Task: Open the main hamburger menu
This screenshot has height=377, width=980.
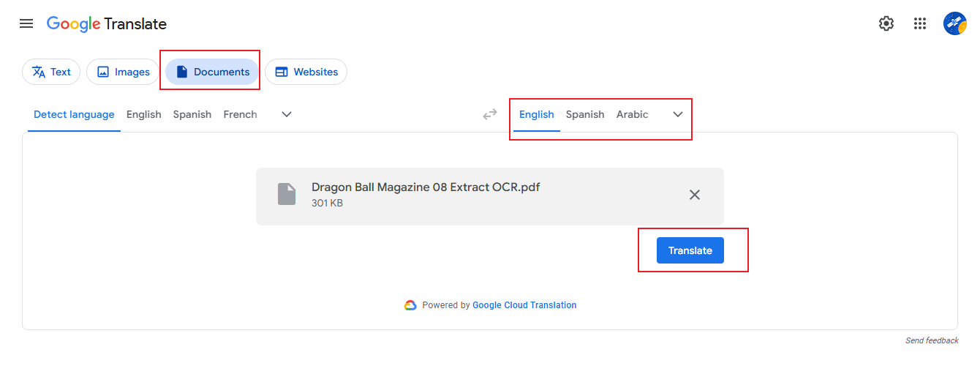Action: click(x=26, y=23)
